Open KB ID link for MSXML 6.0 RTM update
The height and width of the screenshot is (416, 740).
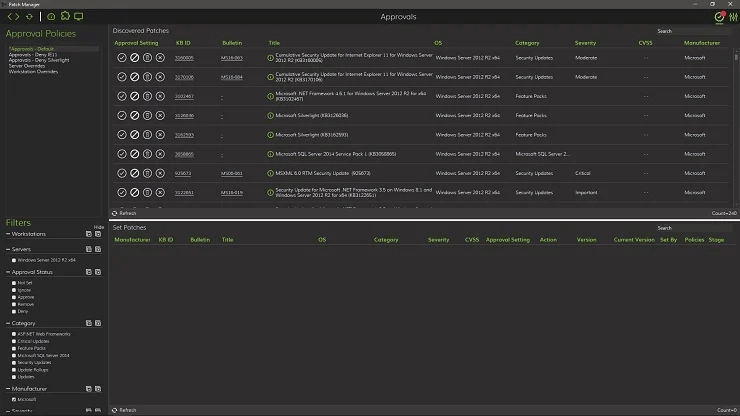183,173
